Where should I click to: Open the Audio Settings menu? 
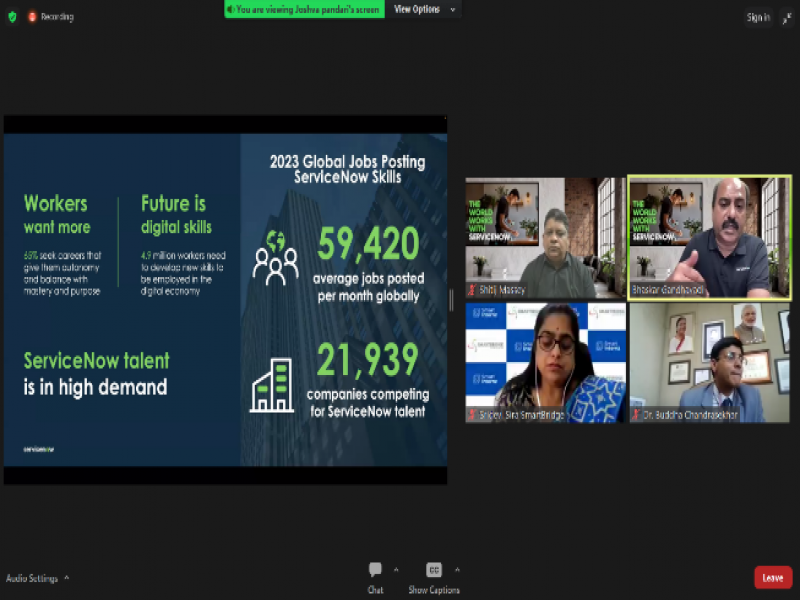(x=37, y=578)
